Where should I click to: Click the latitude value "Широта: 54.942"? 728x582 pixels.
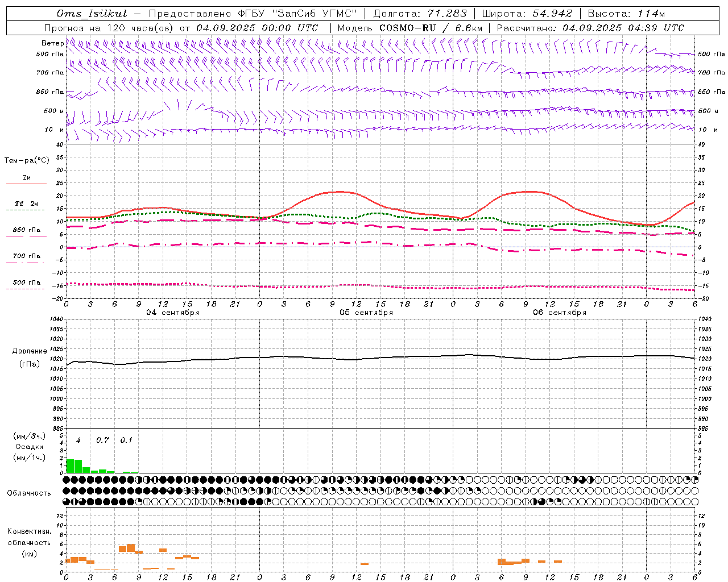point(527,14)
